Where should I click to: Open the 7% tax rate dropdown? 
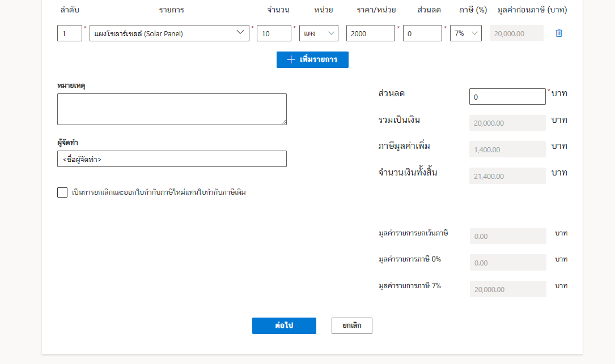tap(466, 33)
